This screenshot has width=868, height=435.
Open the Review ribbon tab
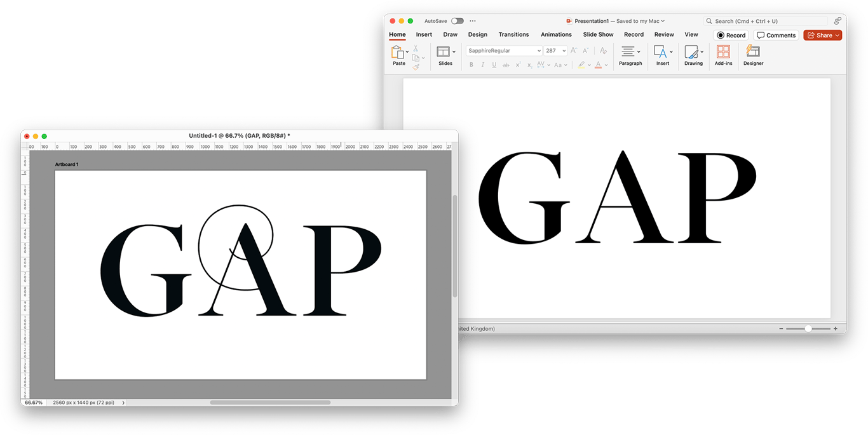pyautogui.click(x=664, y=35)
